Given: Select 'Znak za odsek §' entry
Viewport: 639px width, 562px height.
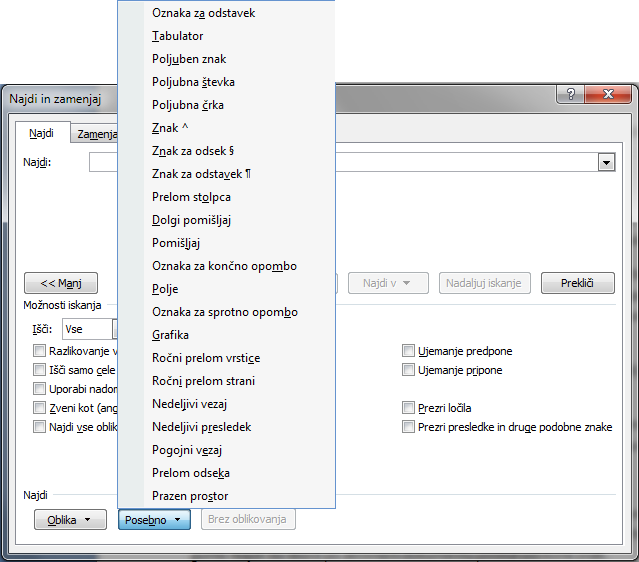Looking at the screenshot, I should [x=193, y=151].
